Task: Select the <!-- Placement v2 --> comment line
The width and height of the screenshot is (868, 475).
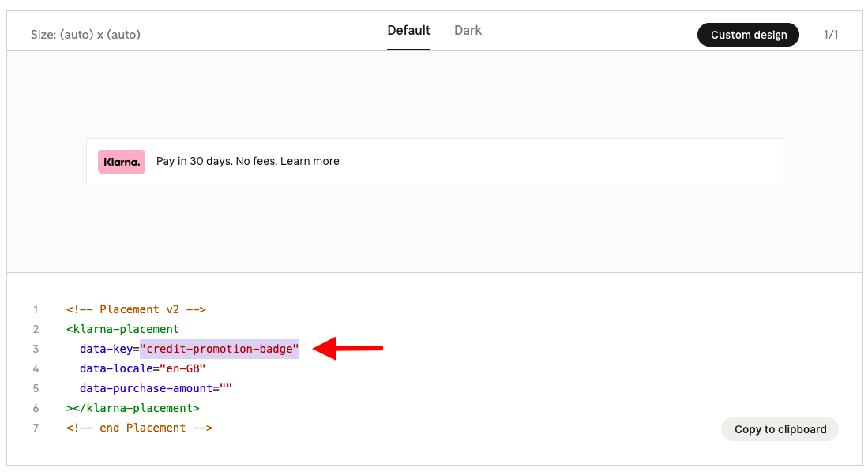Action: (136, 309)
